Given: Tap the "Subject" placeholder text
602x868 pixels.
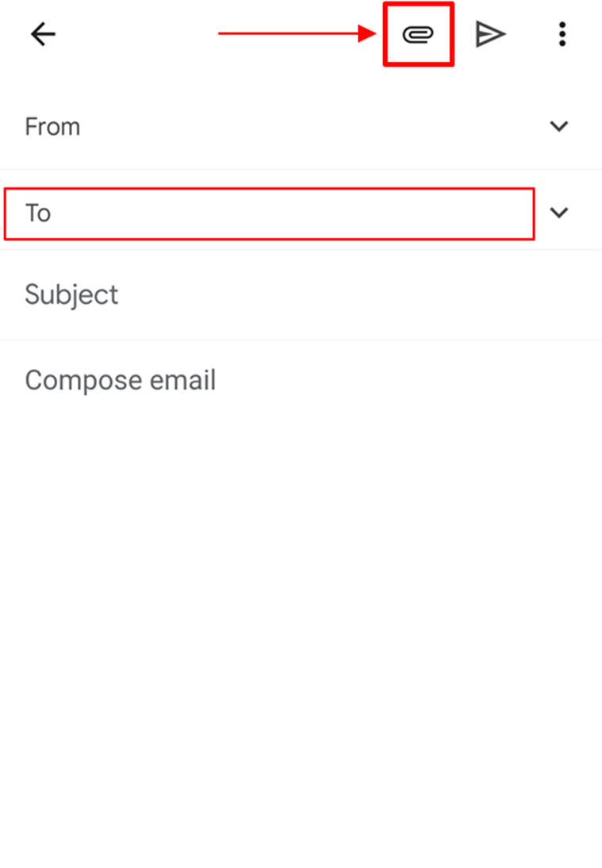Looking at the screenshot, I should pos(71,295).
